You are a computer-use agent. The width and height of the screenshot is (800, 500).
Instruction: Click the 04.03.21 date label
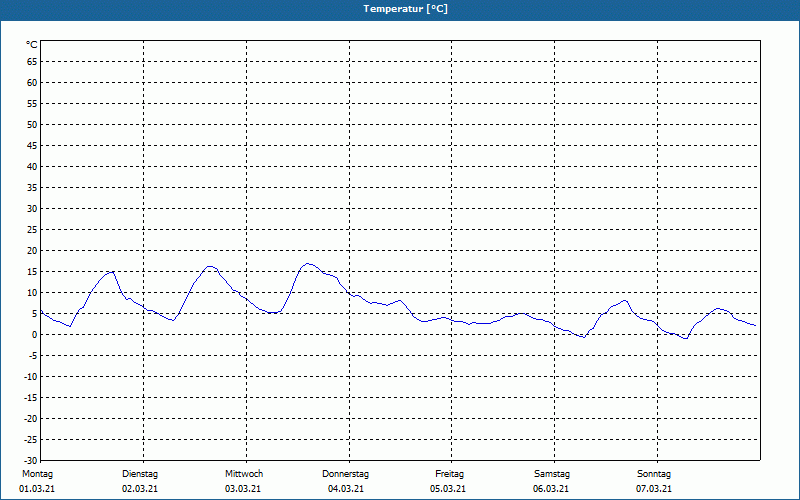click(346, 489)
